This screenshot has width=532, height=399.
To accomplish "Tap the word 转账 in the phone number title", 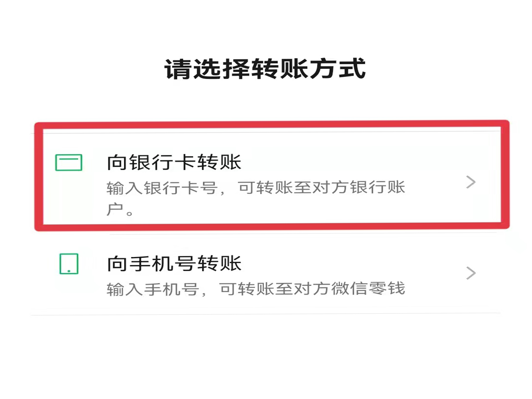I will (219, 264).
